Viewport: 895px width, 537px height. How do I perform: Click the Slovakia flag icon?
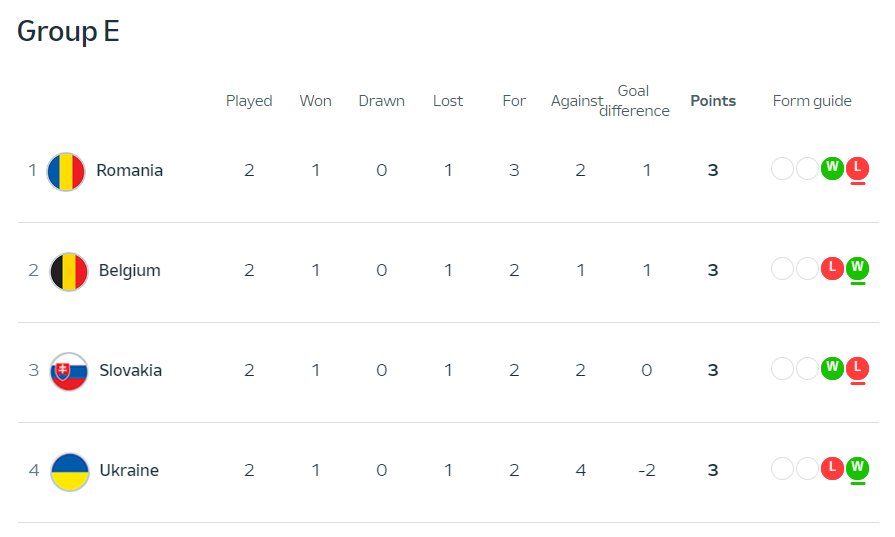coord(69,372)
